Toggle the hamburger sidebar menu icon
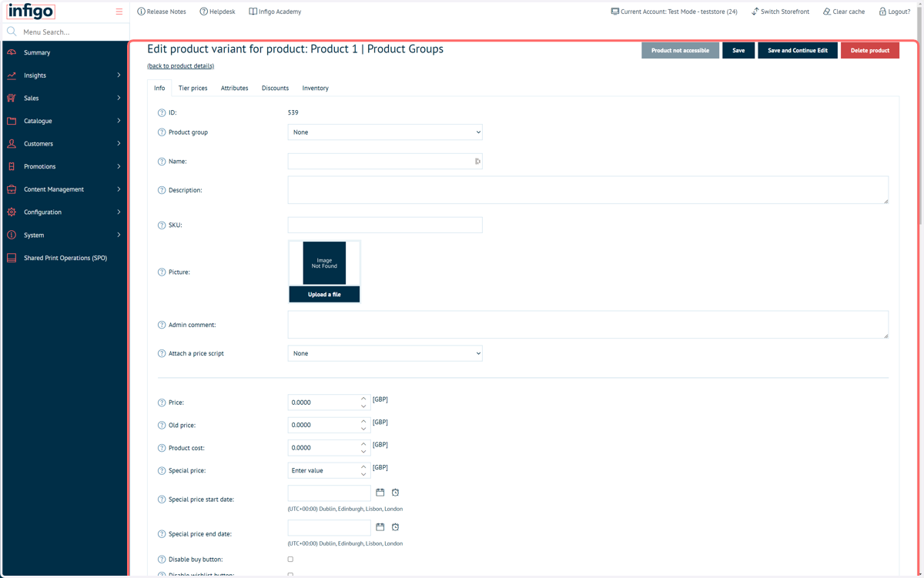Viewport: 924px width, 578px height. pos(119,12)
